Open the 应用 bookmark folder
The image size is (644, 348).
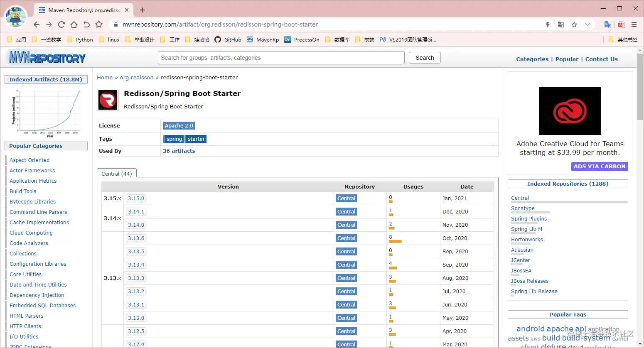click(17, 39)
